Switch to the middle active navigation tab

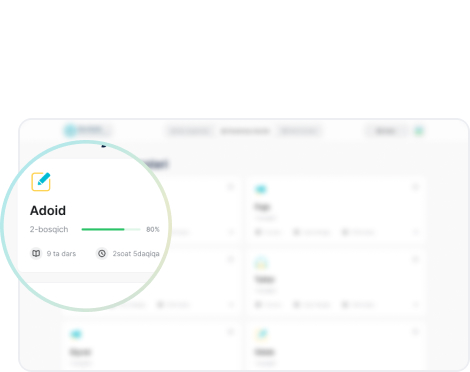(245, 131)
